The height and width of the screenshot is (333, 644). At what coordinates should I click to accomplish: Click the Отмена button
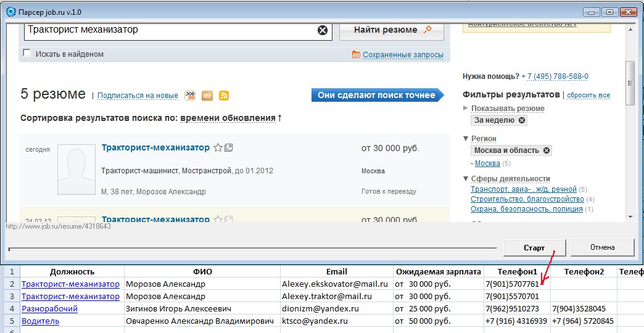pyautogui.click(x=603, y=248)
